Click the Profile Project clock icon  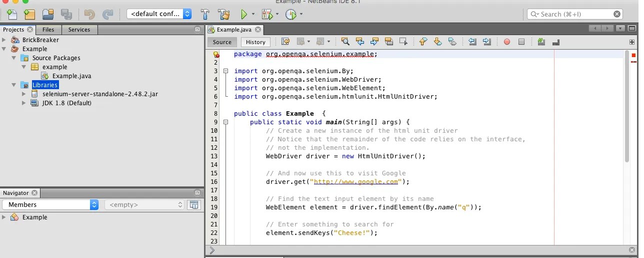(290, 15)
